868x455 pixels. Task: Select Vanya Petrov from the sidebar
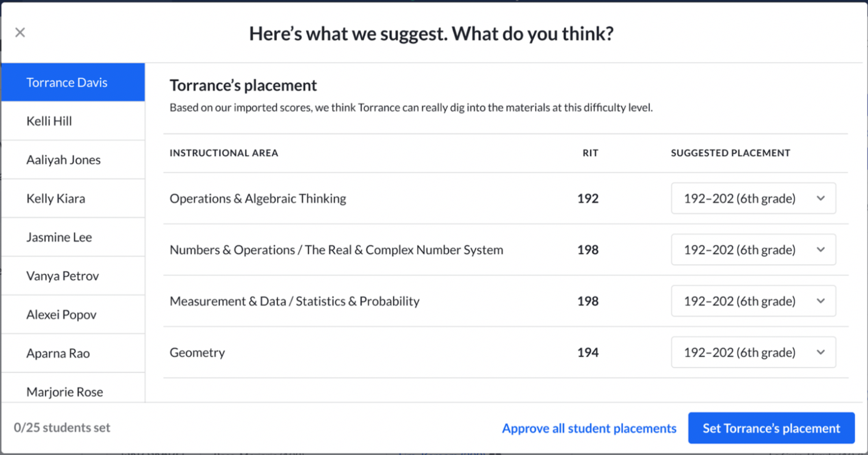[x=73, y=276]
